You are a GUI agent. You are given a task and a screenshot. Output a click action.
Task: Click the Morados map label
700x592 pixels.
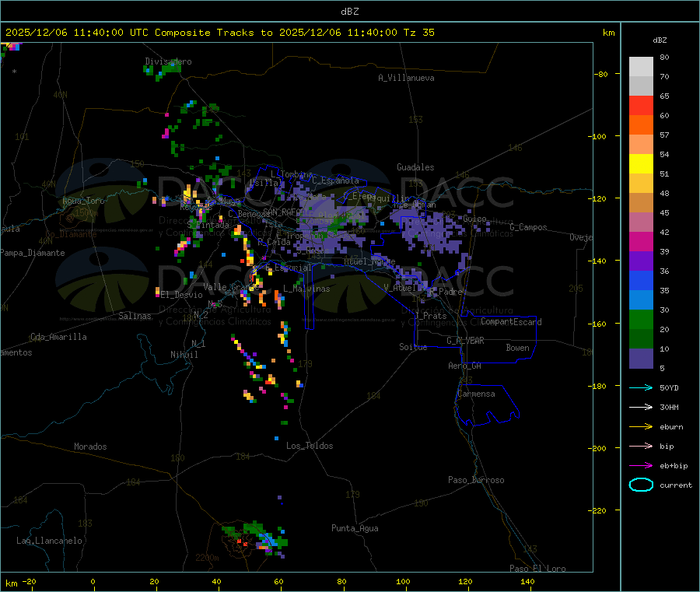point(91,447)
